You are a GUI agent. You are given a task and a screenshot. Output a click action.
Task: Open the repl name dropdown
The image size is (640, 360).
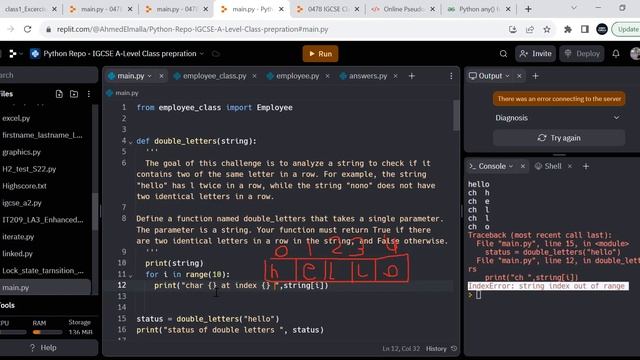202,54
